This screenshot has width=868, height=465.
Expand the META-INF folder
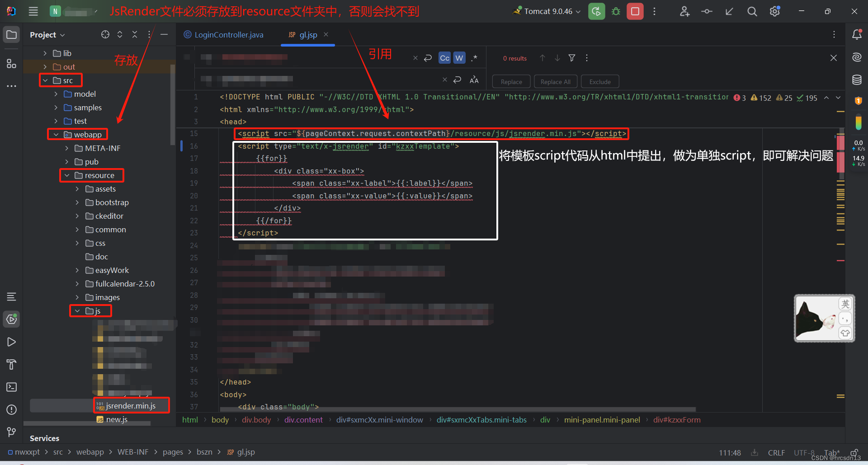[x=66, y=148]
